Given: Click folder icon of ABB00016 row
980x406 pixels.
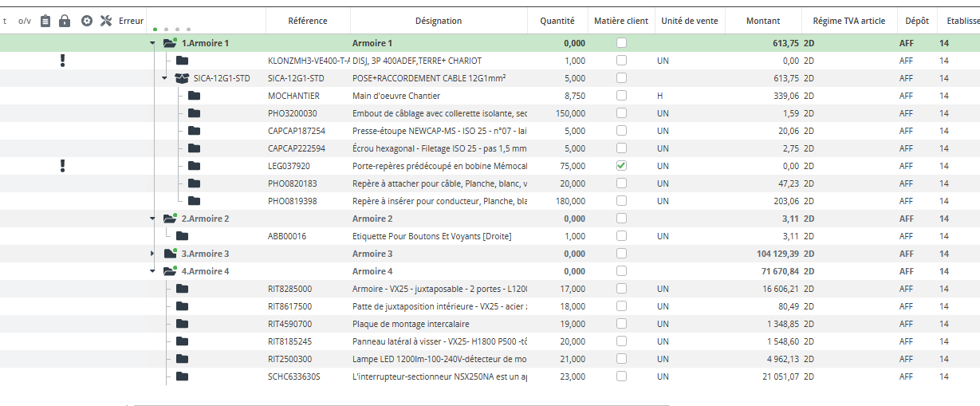Looking at the screenshot, I should [183, 236].
